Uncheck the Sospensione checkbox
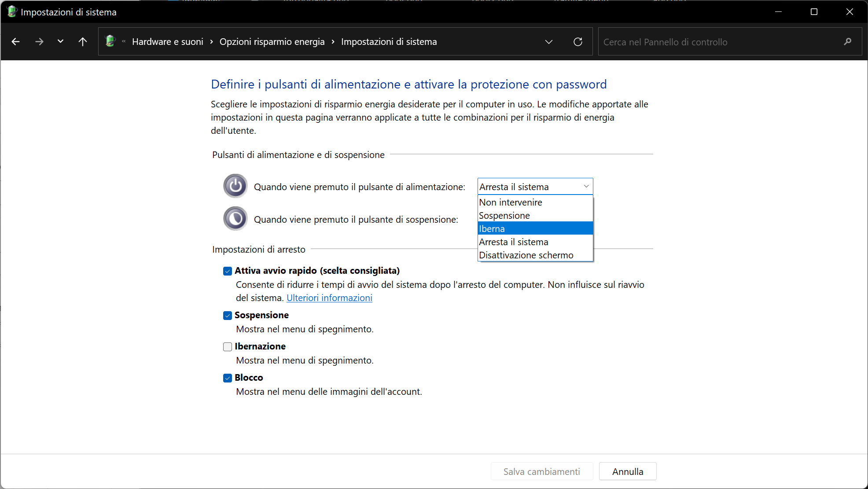This screenshot has width=868, height=489. point(228,316)
